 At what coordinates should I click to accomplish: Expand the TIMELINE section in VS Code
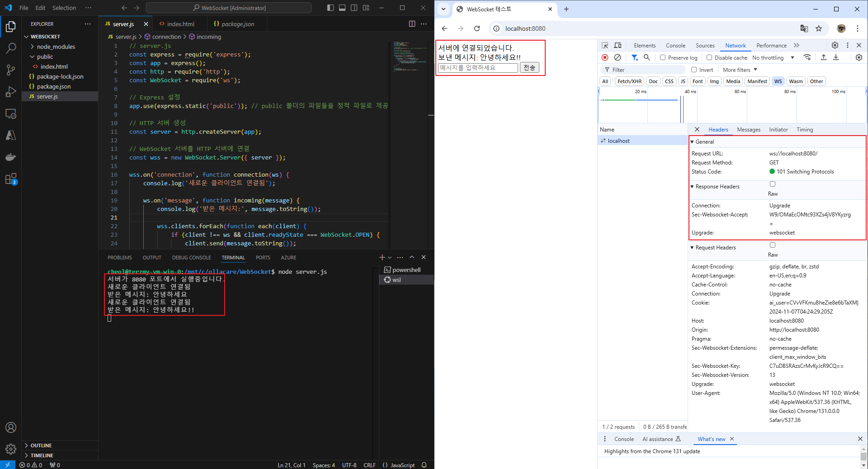42,455
